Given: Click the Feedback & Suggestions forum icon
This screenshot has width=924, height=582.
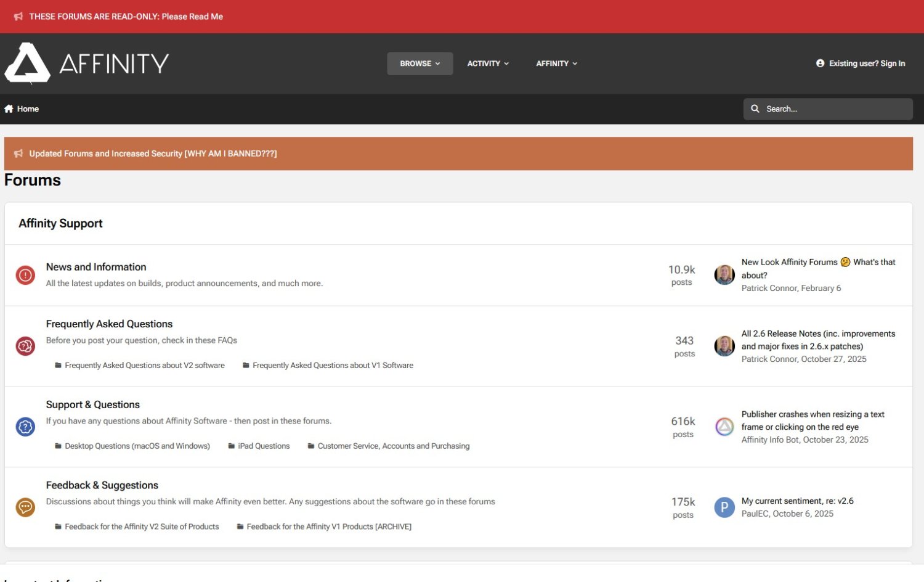Looking at the screenshot, I should pyautogui.click(x=25, y=507).
